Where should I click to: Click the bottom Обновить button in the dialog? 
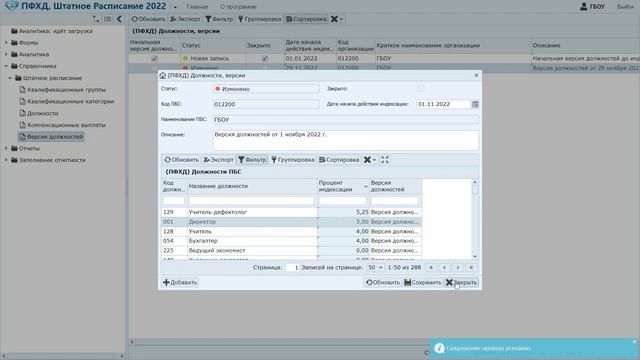(x=382, y=282)
